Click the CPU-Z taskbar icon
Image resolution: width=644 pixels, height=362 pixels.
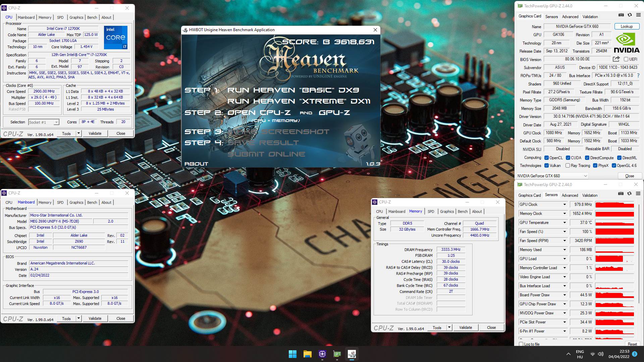pos(322,354)
